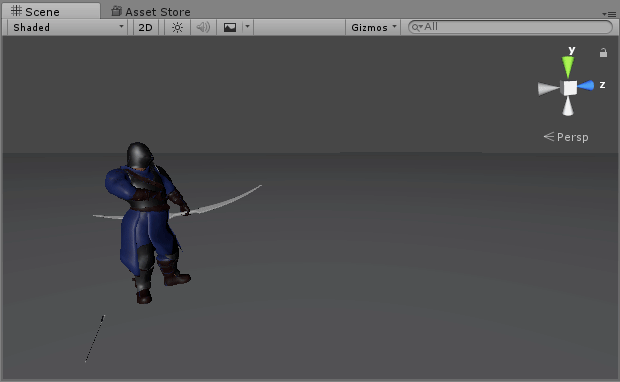Toggle scene lighting sun icon

(177, 27)
